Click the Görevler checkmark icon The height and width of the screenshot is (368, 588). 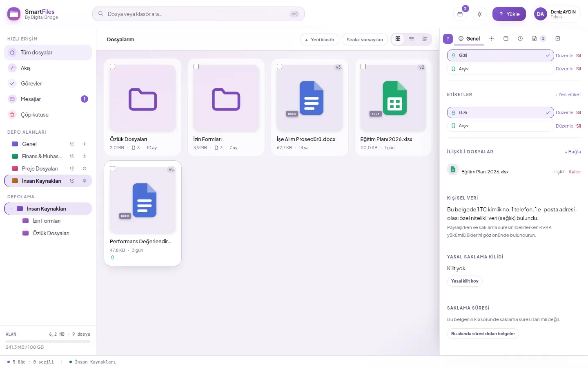12,83
